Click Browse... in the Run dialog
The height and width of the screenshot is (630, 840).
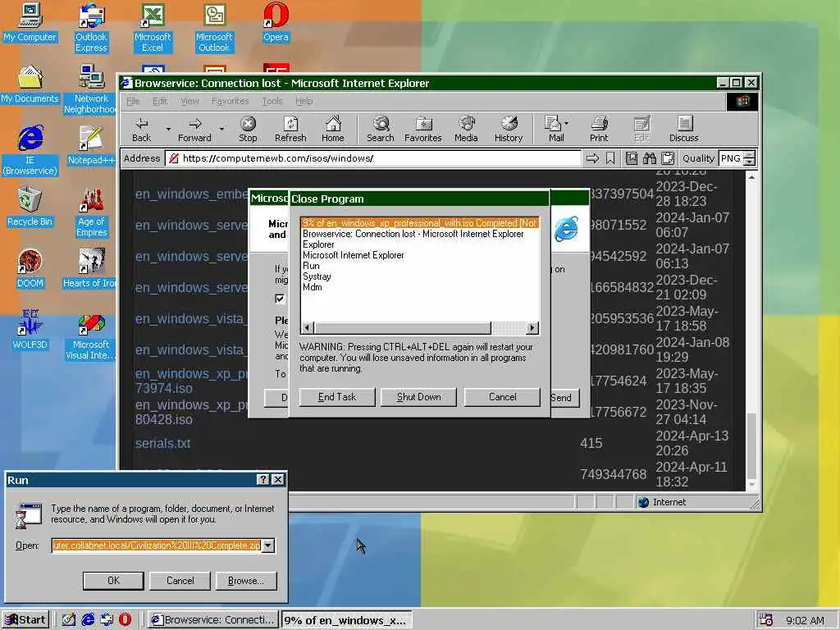246,580
